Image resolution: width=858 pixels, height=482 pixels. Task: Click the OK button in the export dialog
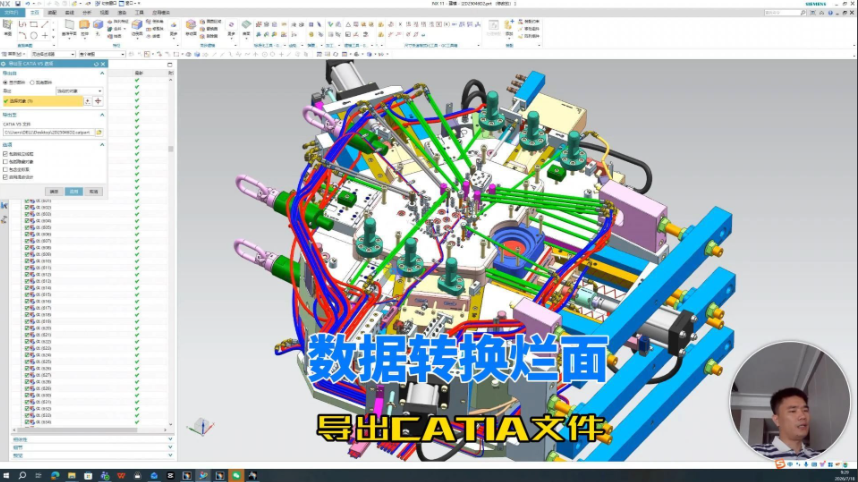coord(54,191)
